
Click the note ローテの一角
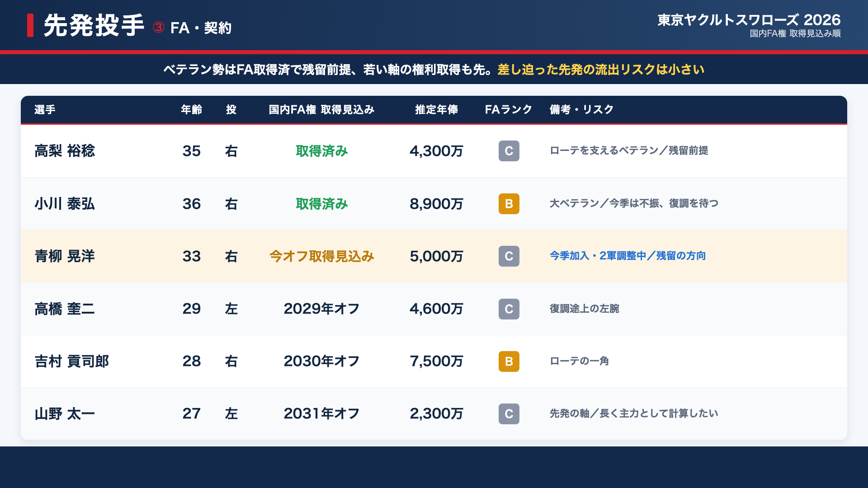point(579,361)
